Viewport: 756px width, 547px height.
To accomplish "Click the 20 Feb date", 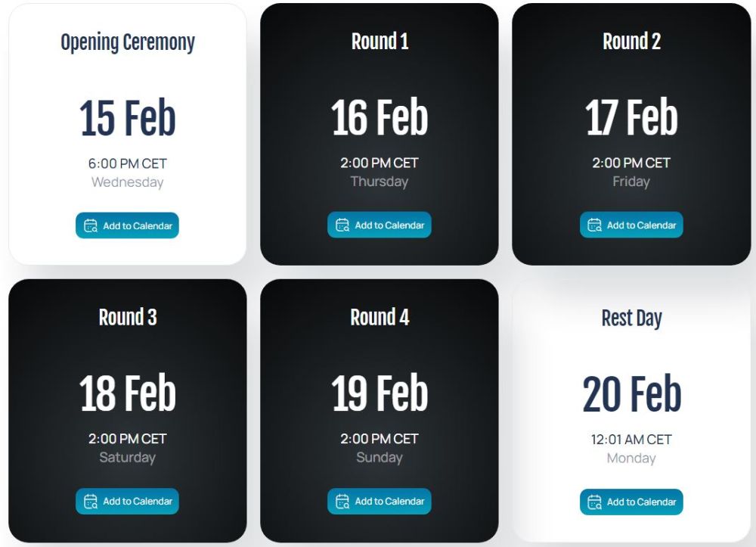I will coord(631,395).
